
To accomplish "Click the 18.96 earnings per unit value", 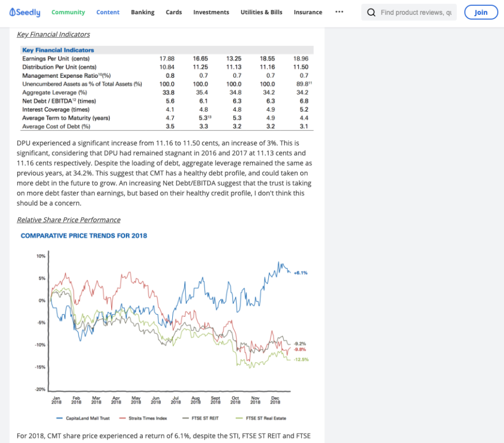I will [x=301, y=59].
